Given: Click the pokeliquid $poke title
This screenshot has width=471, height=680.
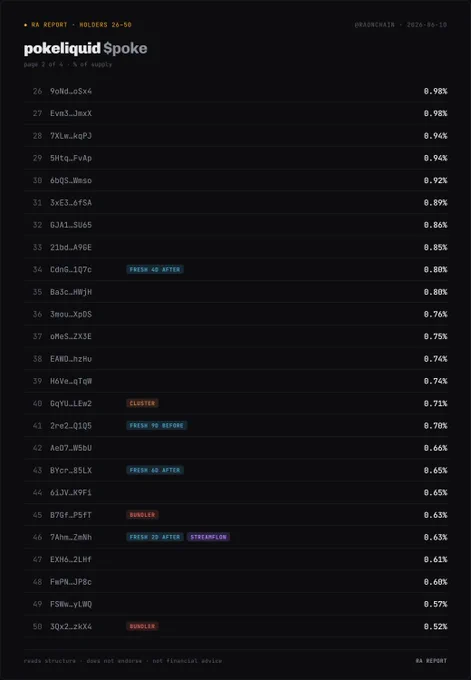Looking at the screenshot, I should click(85, 48).
